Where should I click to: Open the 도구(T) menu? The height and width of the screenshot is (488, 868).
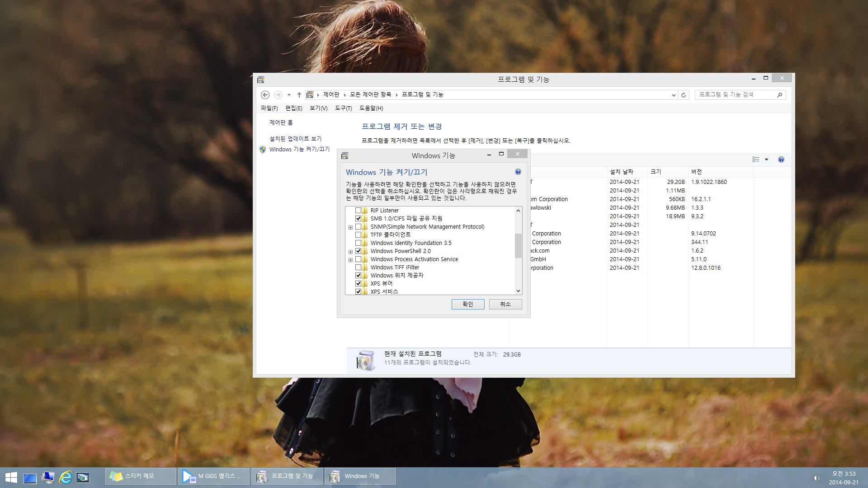pyautogui.click(x=343, y=108)
